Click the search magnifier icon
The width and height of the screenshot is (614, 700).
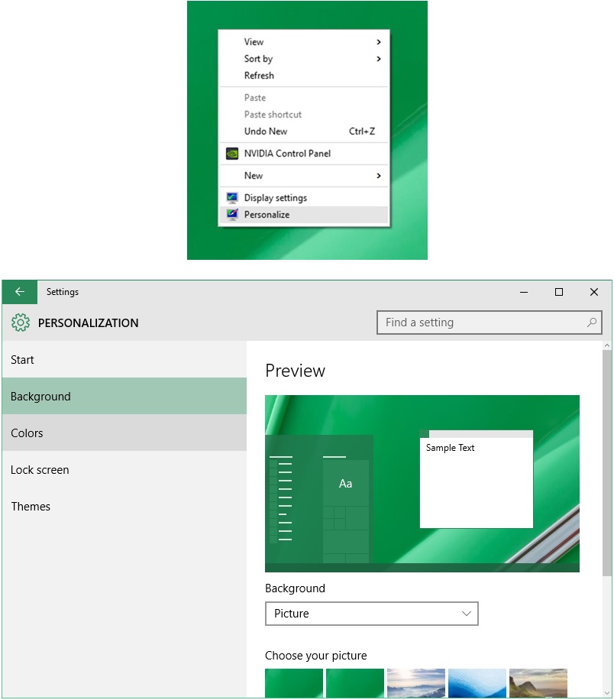[x=591, y=322]
